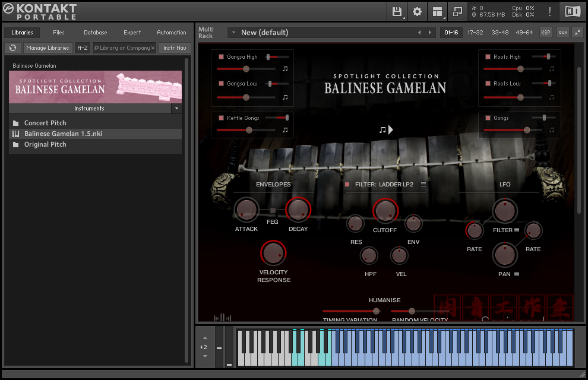This screenshot has height=380, width=588.
Task: Open Kontakt options gear
Action: tap(417, 12)
